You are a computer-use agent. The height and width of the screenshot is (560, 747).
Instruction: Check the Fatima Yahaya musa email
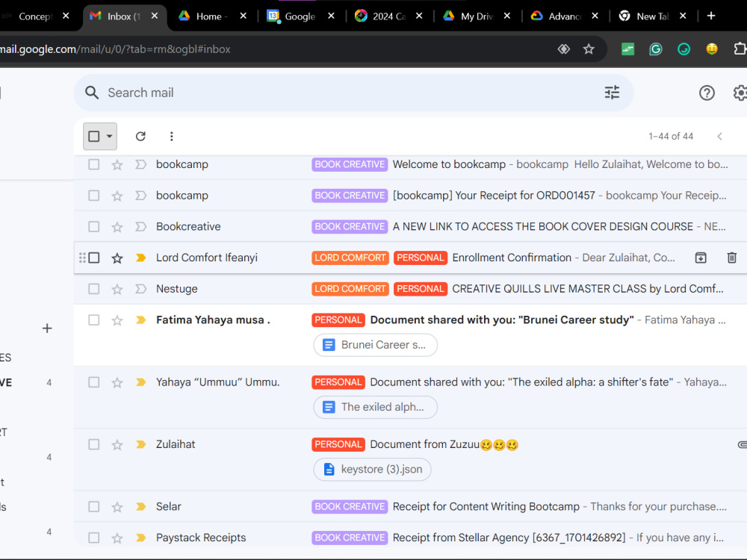[x=94, y=320]
